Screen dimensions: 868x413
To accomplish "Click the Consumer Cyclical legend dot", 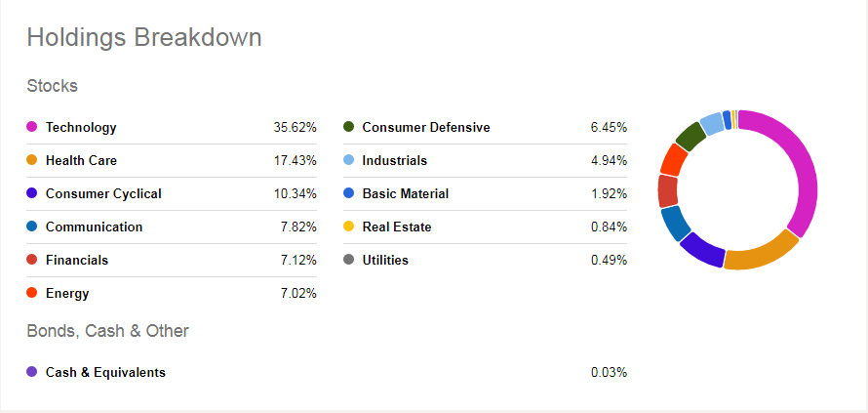I will [31, 193].
